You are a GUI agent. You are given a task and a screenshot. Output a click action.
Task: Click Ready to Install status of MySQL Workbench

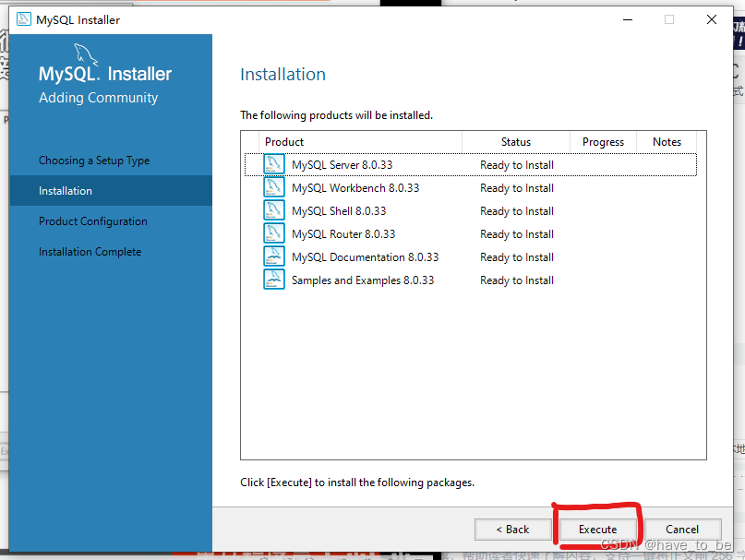click(x=517, y=188)
